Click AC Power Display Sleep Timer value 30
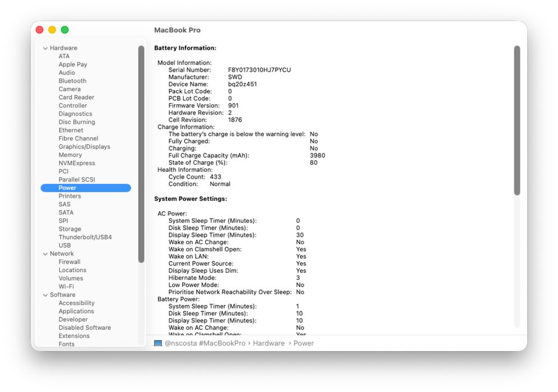Viewport: 558px width, 392px height. (300, 235)
